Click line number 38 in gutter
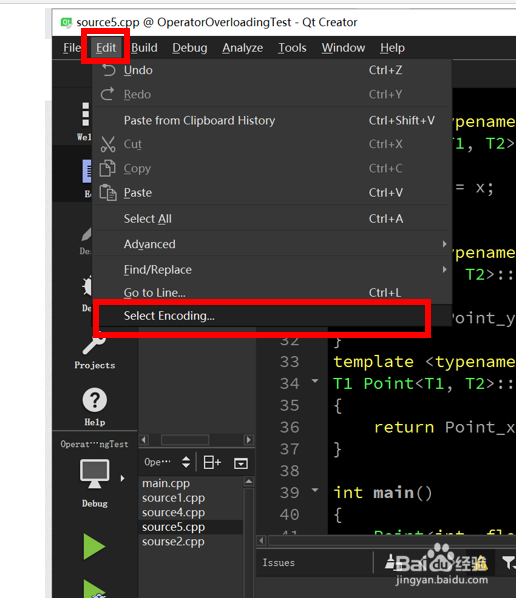 point(289,471)
